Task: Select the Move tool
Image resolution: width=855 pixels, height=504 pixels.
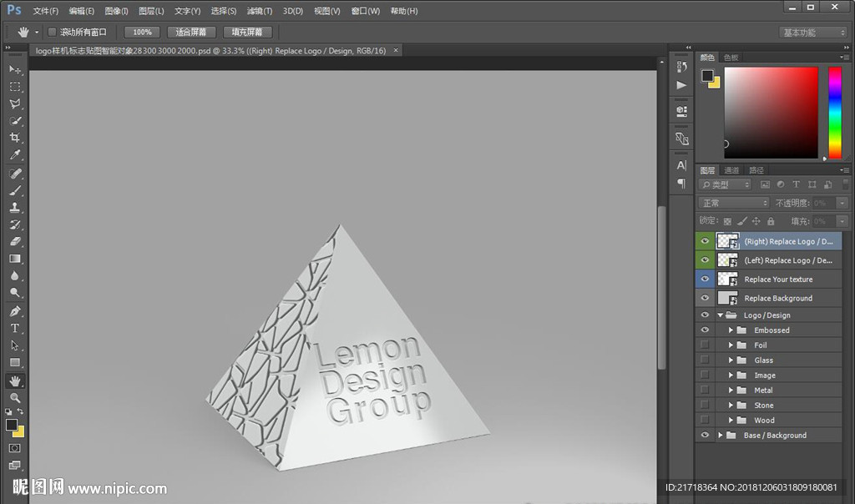Action: tap(15, 69)
